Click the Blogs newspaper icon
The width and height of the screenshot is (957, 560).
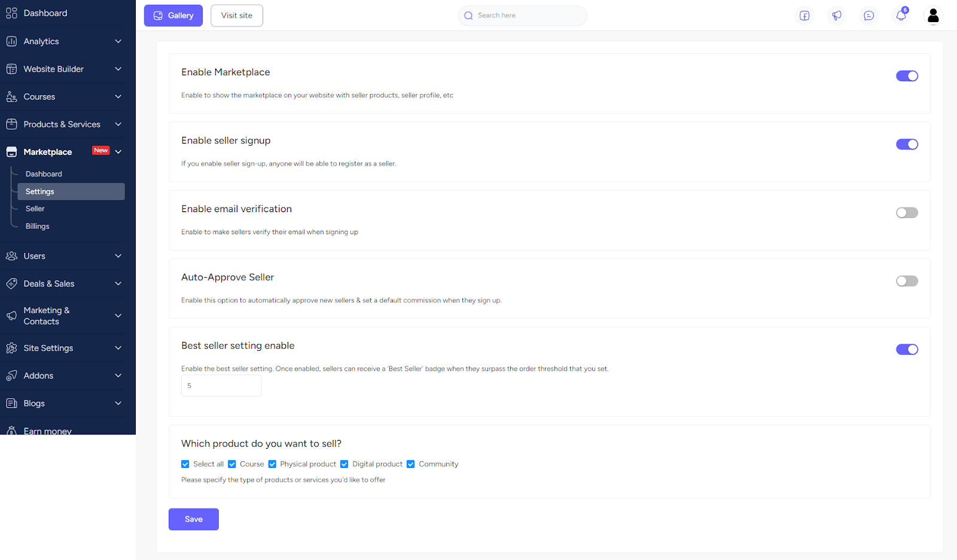[x=11, y=403]
